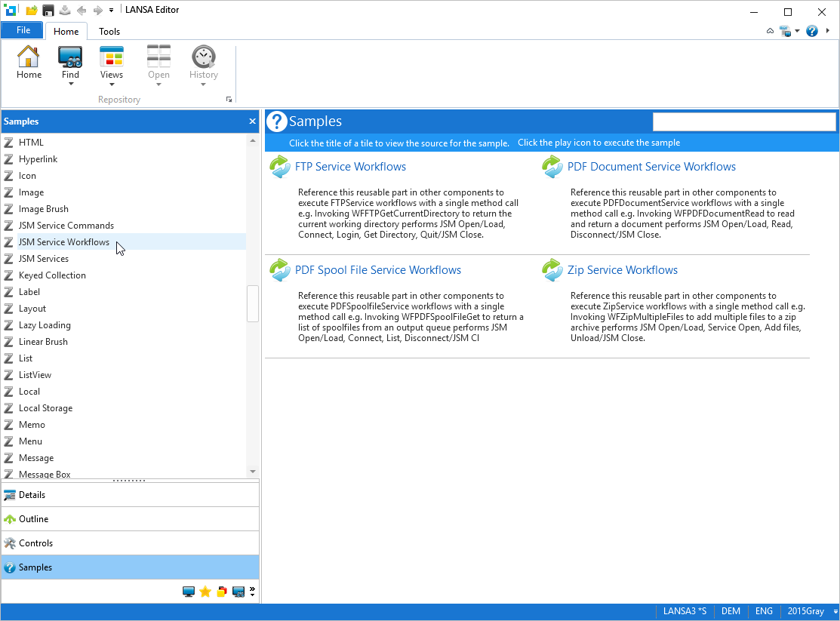Switch to the Tools ribbon tab
The width and height of the screenshot is (840, 621).
(x=109, y=31)
